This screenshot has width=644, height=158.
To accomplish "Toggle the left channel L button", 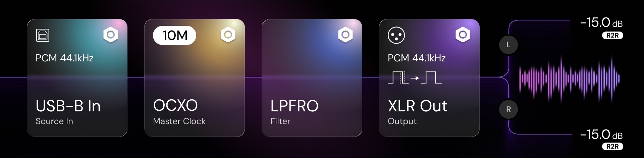I will coord(508,45).
